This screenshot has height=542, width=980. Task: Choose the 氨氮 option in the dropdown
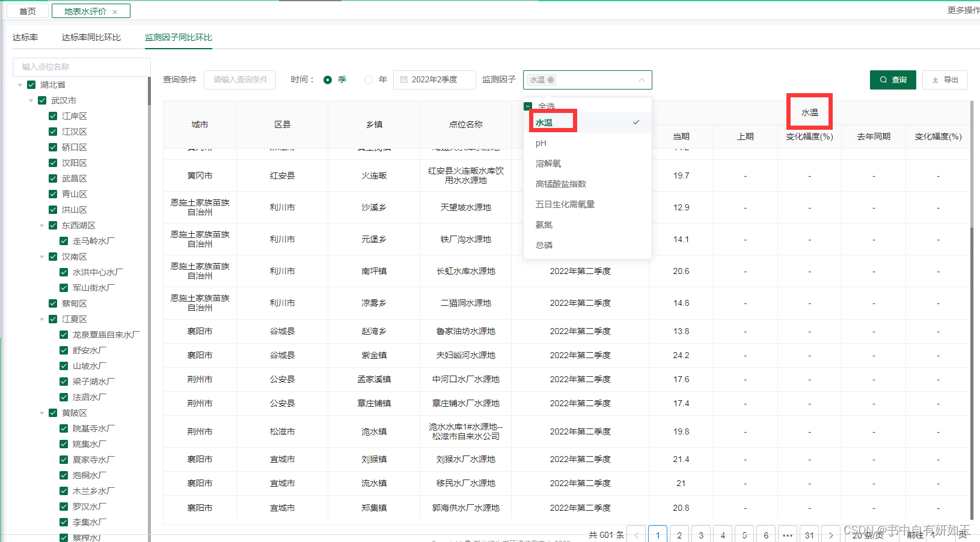[x=587, y=225]
